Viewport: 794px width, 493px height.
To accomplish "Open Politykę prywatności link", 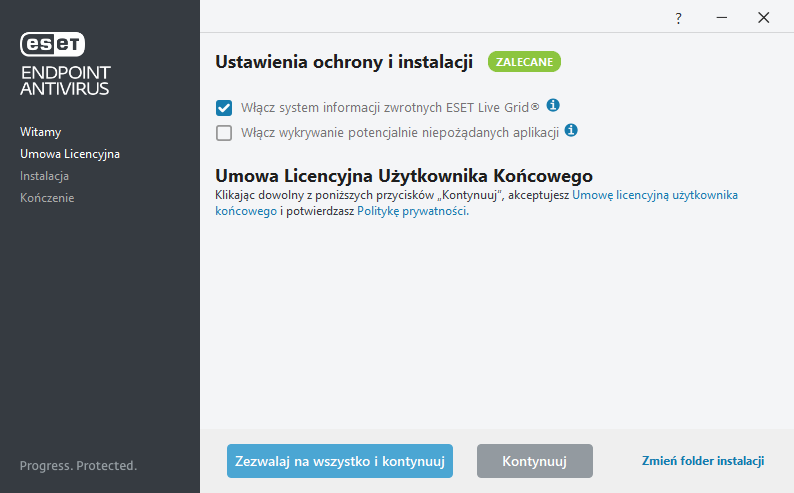I will (x=413, y=211).
